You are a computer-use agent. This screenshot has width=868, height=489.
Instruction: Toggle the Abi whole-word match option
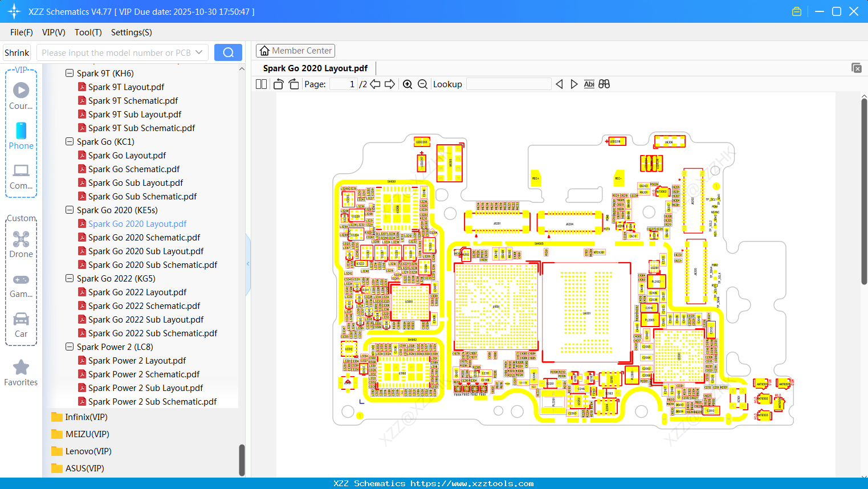(x=589, y=84)
